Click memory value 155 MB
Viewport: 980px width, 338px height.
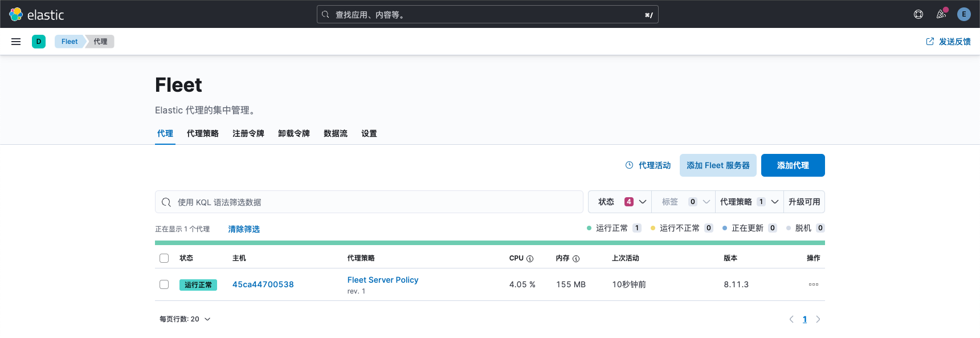pyautogui.click(x=571, y=284)
